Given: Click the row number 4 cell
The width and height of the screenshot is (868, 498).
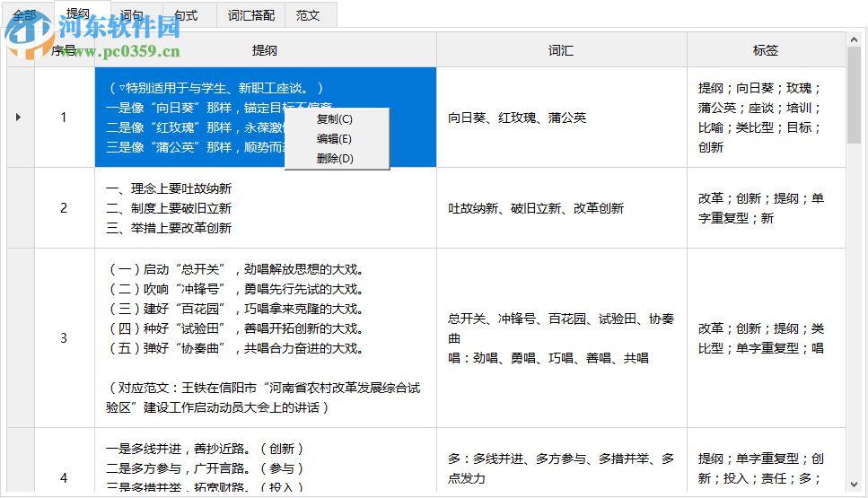Looking at the screenshot, I should (x=65, y=459).
